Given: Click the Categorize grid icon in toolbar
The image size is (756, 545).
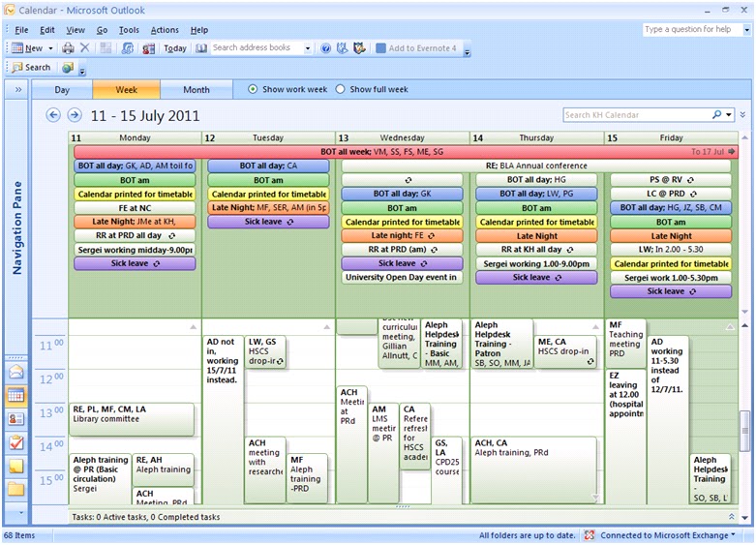Looking at the screenshot, I should 106,48.
